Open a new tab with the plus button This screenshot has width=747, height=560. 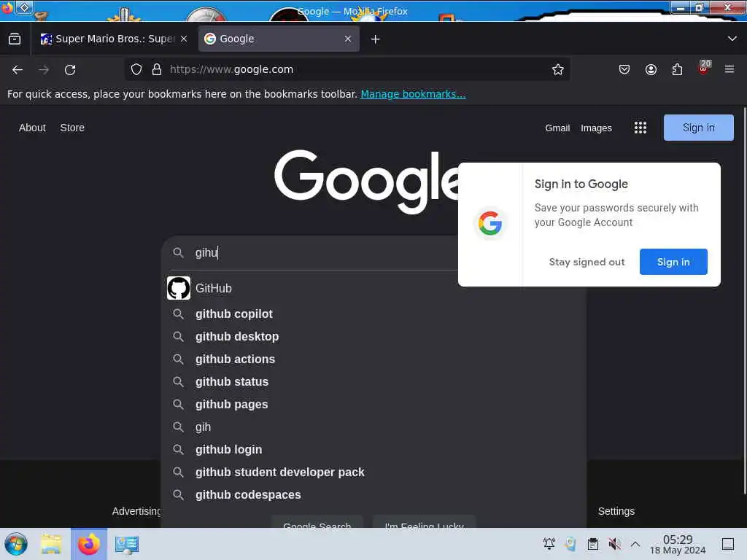coord(376,39)
